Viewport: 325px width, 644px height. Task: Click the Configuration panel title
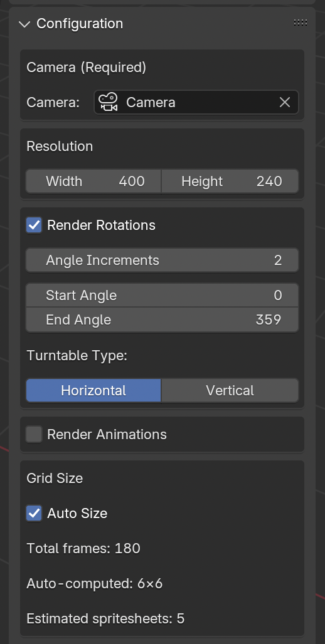(x=80, y=23)
